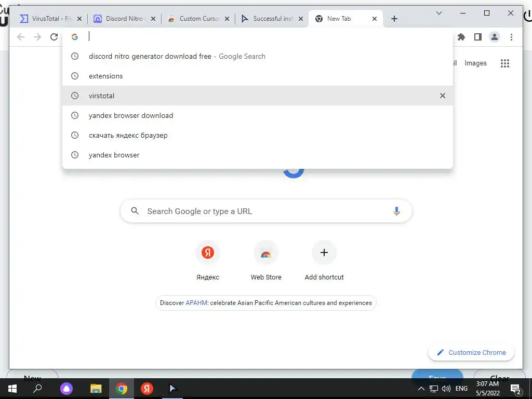This screenshot has width=532, height=399.
Task: Open the volume tray icon
Action: click(446, 389)
